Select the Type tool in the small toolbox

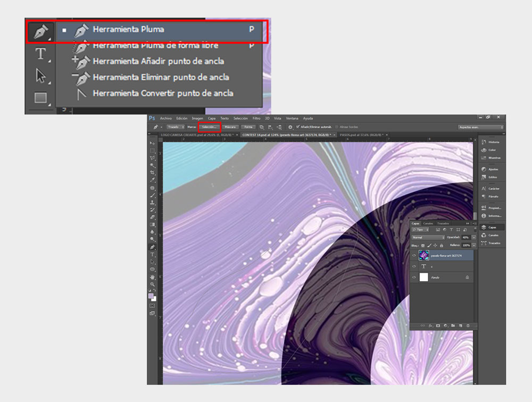152,254
